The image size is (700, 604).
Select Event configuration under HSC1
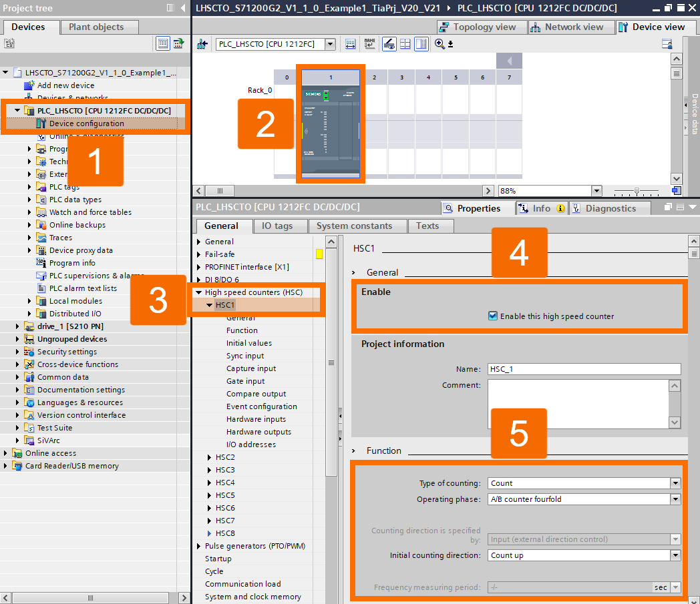(261, 406)
